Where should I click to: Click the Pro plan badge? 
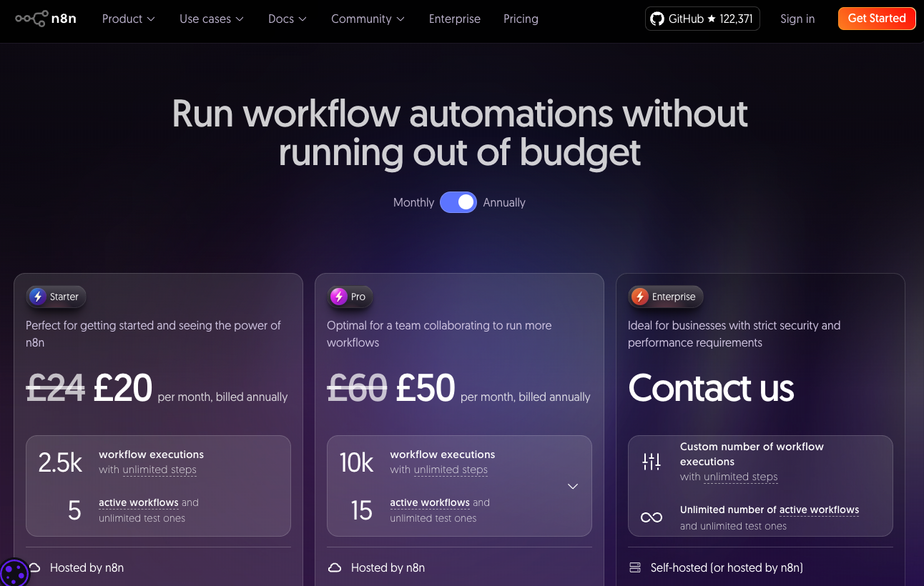[350, 297]
